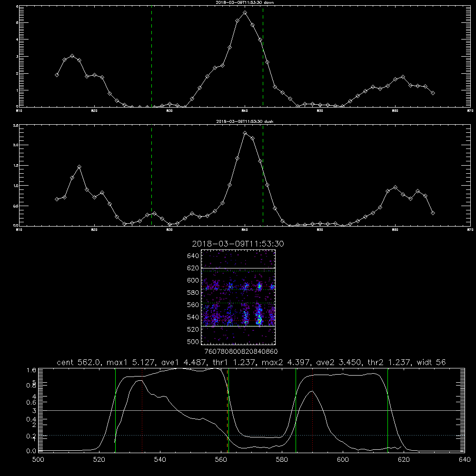Click the red dotted line near 590
The image size is (476, 476).
312,410
